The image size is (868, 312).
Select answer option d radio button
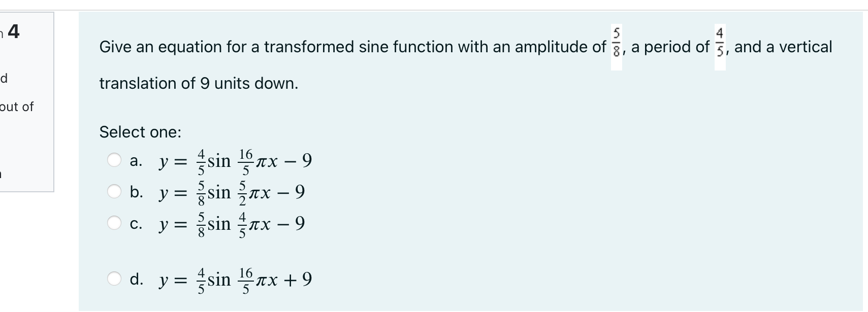pyautogui.click(x=114, y=278)
